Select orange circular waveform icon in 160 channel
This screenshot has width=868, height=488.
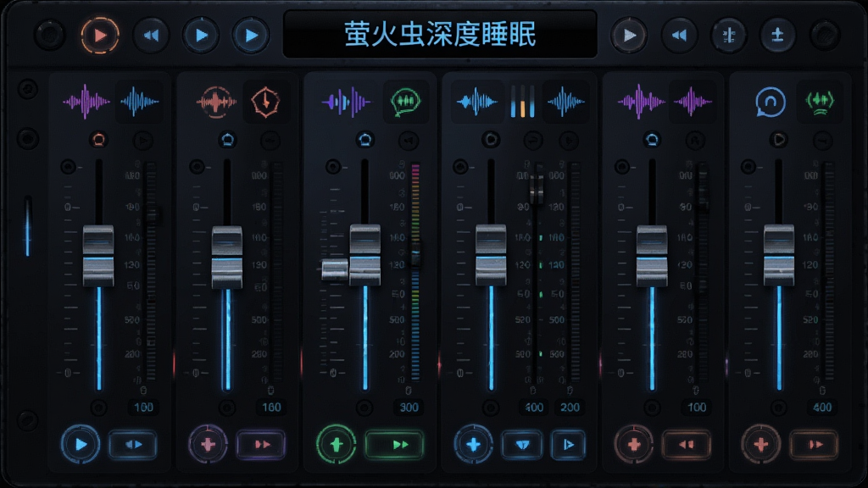[x=216, y=102]
